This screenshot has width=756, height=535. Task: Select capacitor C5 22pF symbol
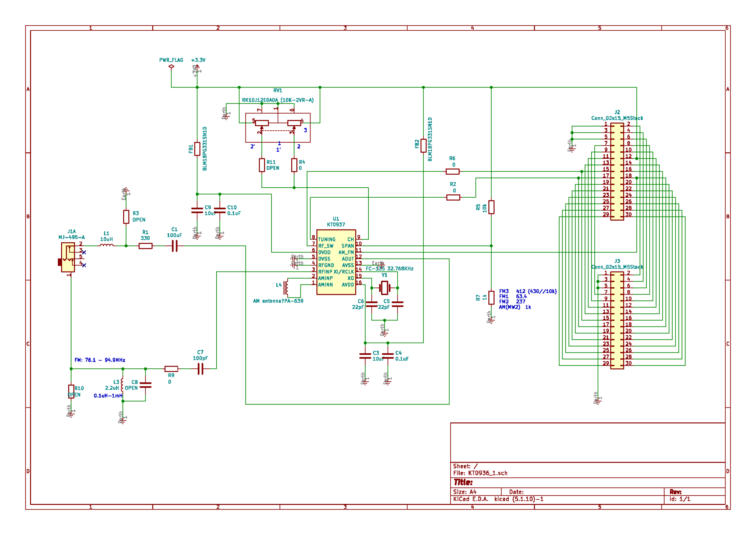tap(398, 304)
